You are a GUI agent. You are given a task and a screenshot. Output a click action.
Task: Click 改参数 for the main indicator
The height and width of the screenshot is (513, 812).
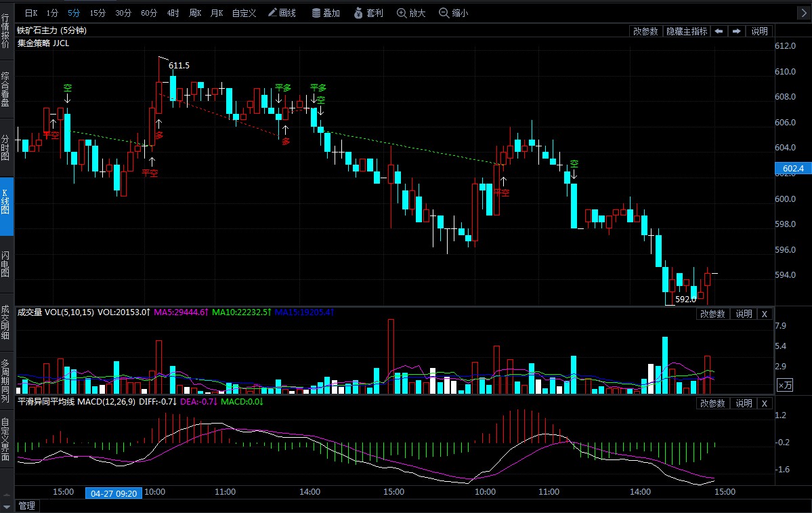pos(646,31)
